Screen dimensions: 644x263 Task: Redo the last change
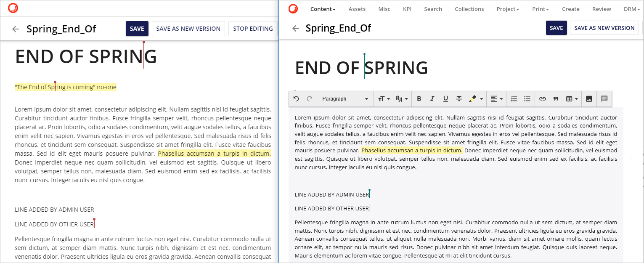[310, 98]
